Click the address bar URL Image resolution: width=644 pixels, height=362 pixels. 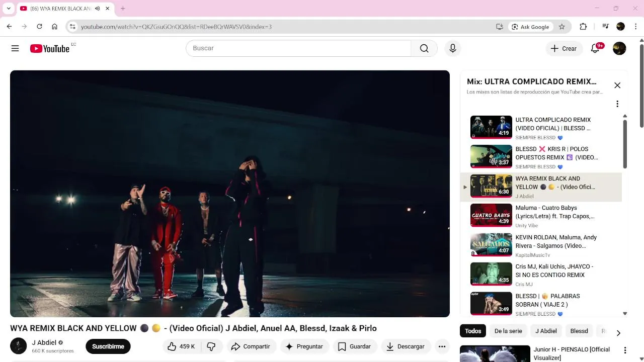pyautogui.click(x=176, y=27)
